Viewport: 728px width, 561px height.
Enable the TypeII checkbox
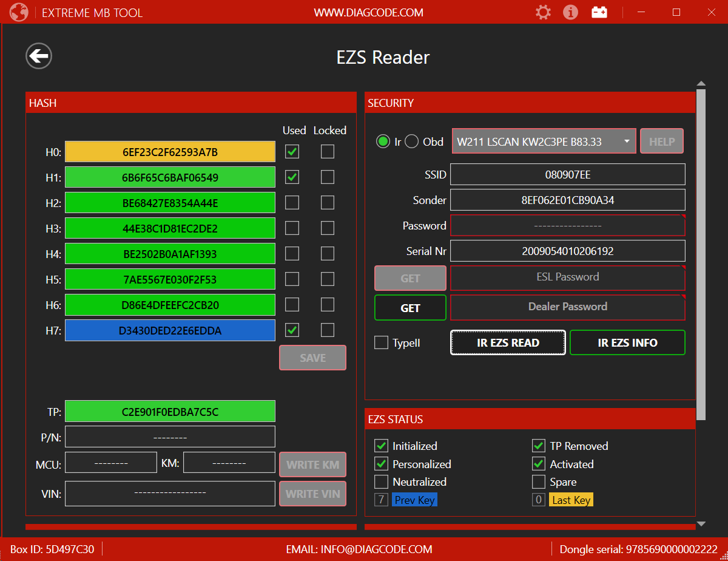381,343
